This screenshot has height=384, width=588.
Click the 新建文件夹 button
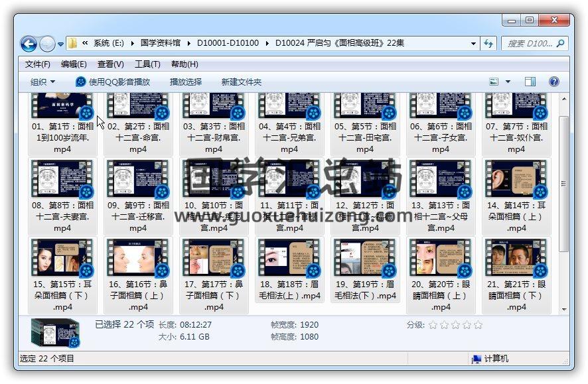[x=241, y=82]
